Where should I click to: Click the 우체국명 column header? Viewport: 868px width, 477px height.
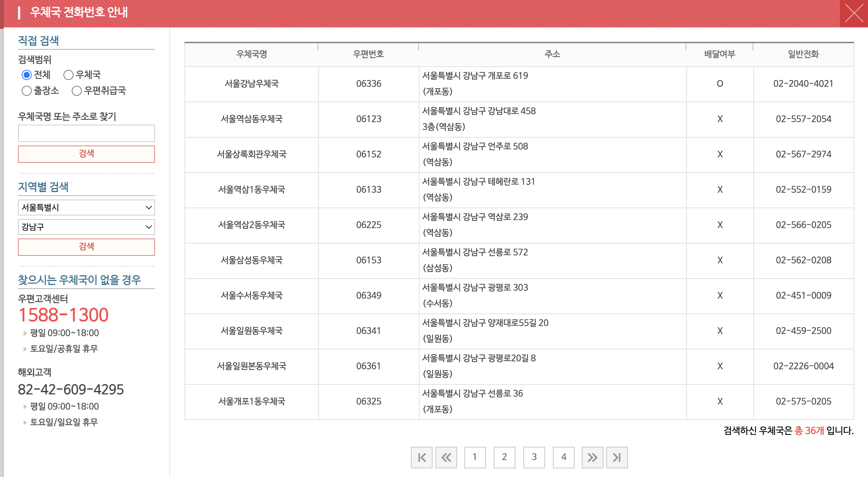pos(251,54)
